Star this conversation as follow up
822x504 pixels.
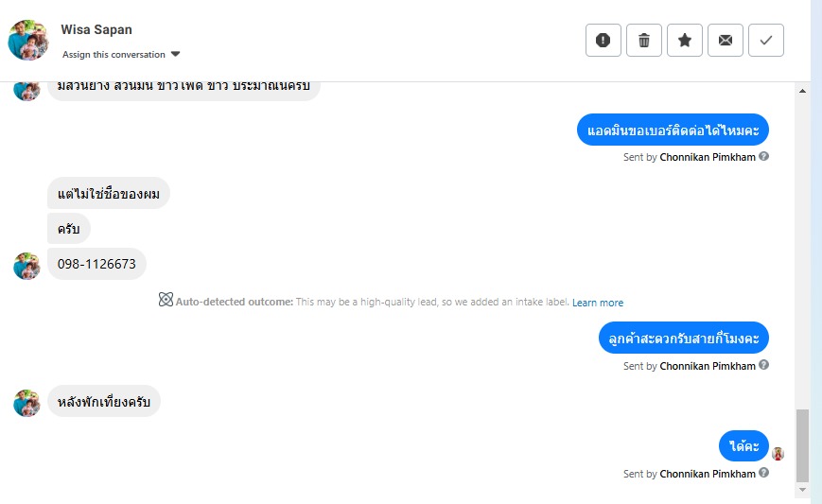pyautogui.click(x=685, y=41)
